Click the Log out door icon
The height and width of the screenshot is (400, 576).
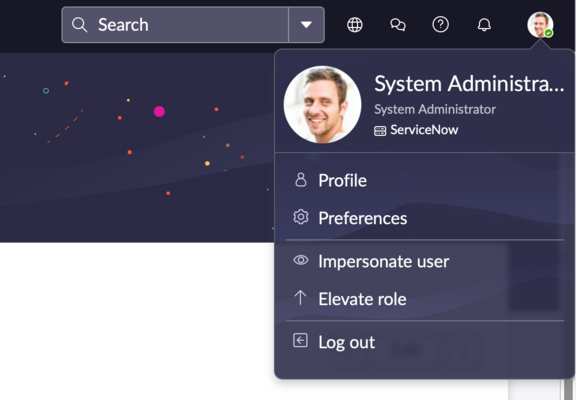pos(300,340)
